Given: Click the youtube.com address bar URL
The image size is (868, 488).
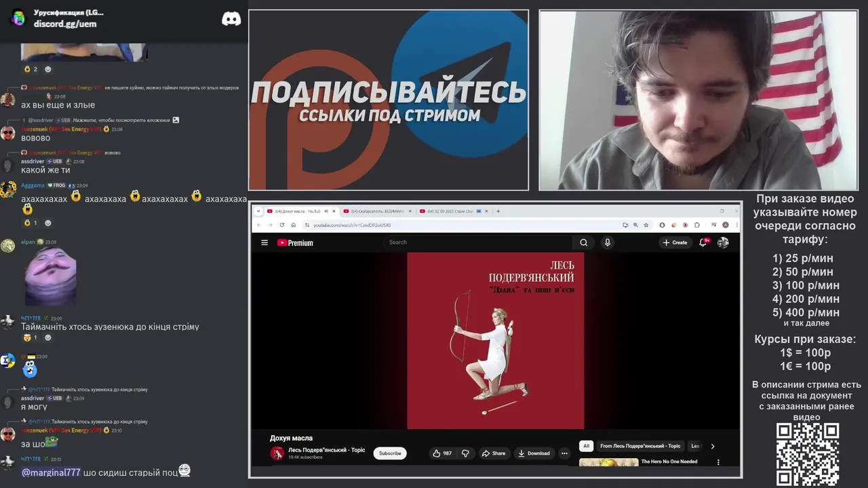Looking at the screenshot, I should [x=352, y=225].
